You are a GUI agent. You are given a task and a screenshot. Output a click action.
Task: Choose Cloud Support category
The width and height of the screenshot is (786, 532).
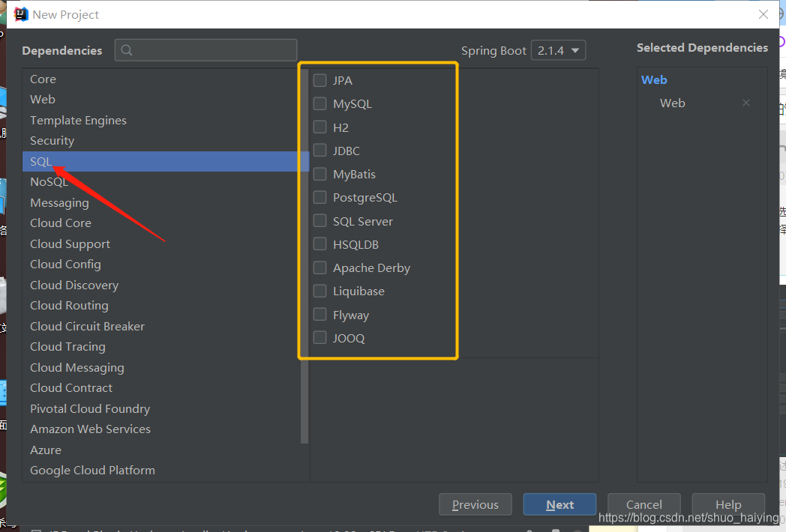tap(166, 244)
